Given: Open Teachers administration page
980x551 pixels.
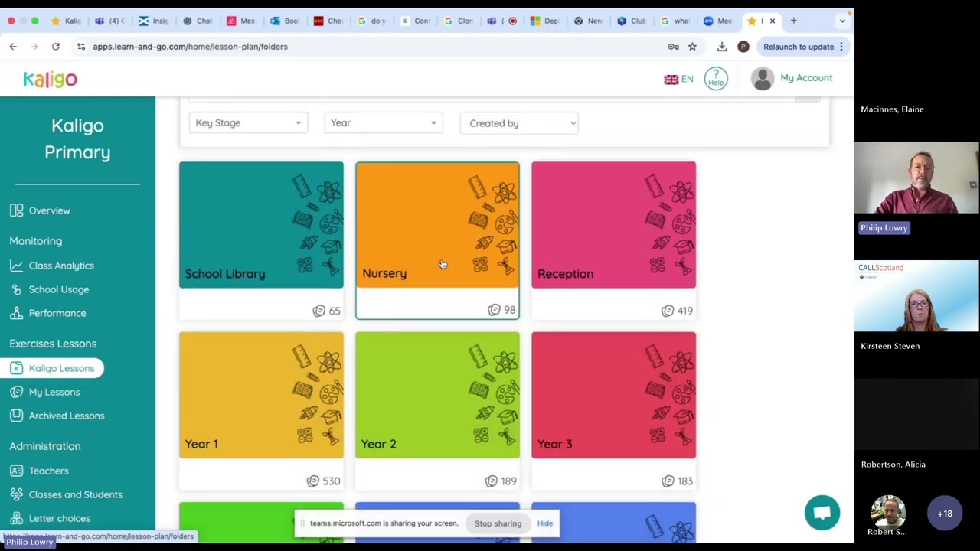Looking at the screenshot, I should tap(39, 471).
